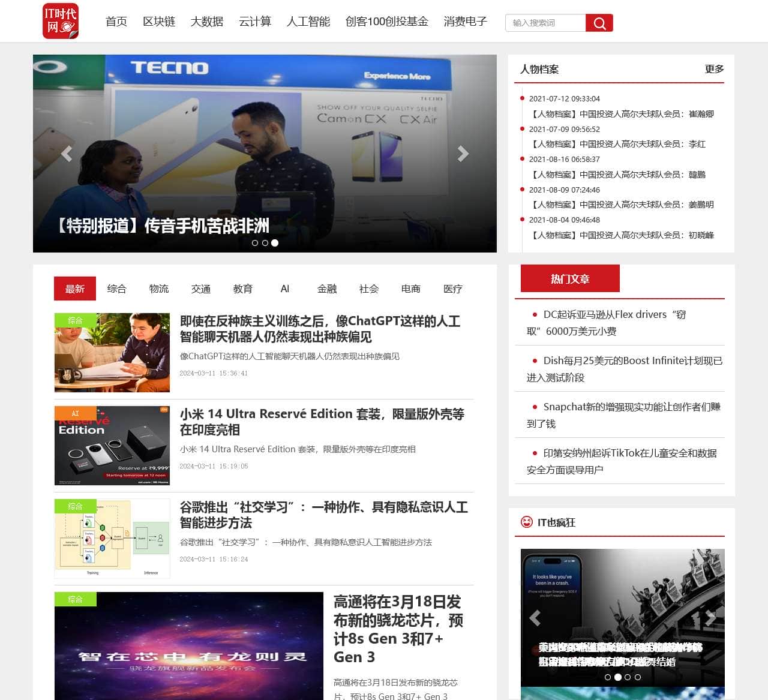Open hot article about Dish Boost Infinite

point(625,369)
